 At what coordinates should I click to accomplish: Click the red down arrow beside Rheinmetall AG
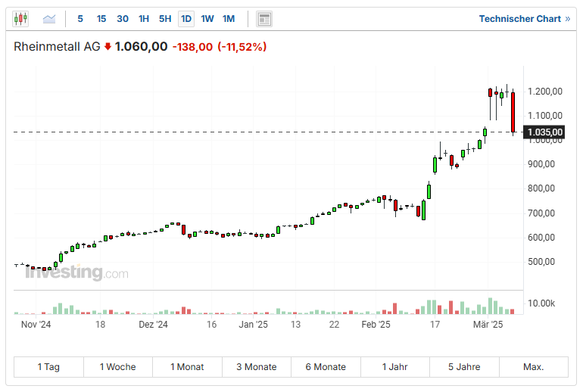(x=108, y=47)
